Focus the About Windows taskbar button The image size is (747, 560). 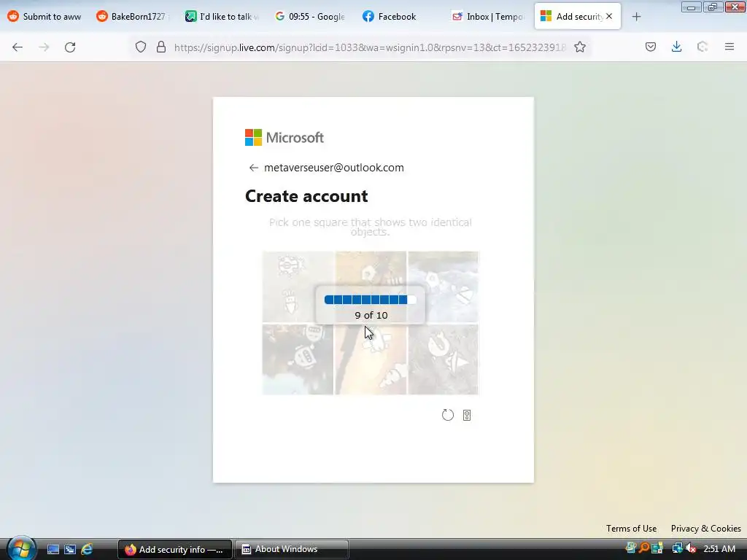[292, 549]
